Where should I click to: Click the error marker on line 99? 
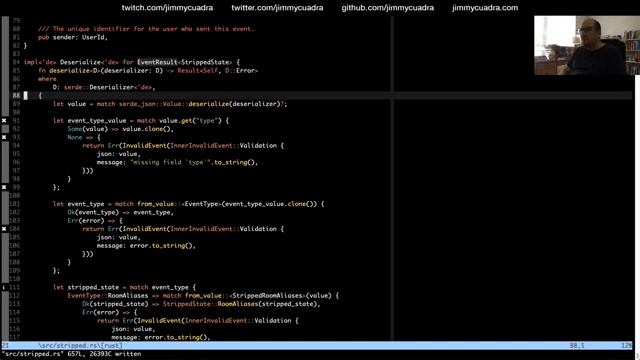pyautogui.click(x=4, y=187)
